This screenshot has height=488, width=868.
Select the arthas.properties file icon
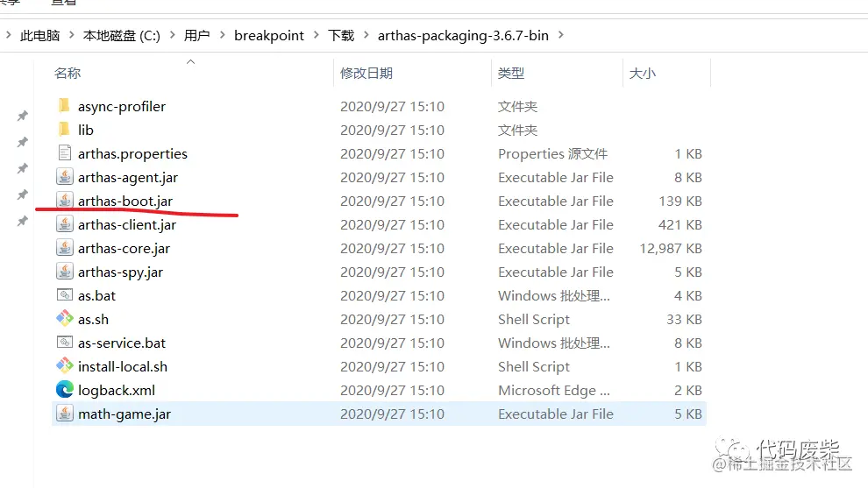point(65,153)
